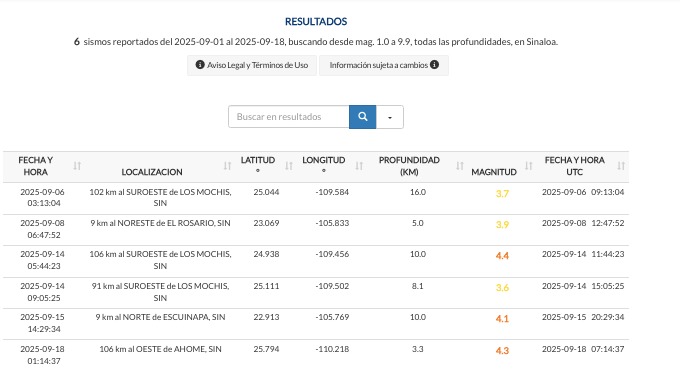Sort by LONGITUD column arrows
Screen dimensions: 680x384
[x=359, y=166]
